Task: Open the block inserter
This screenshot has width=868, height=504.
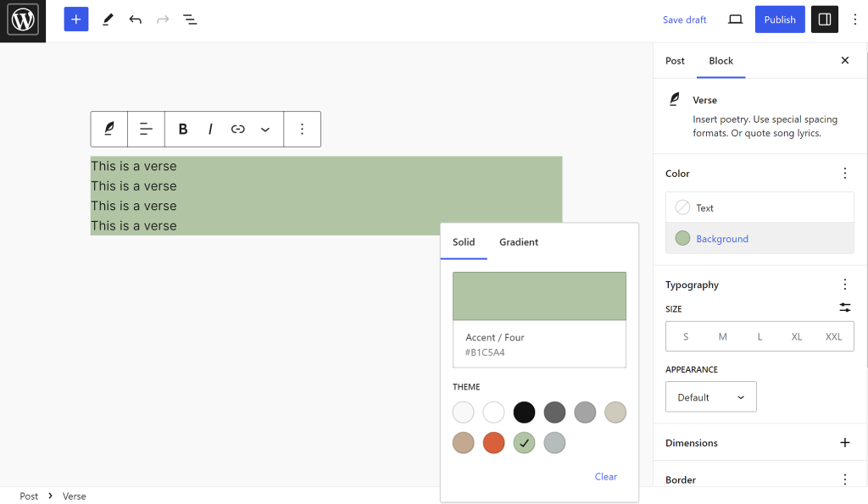Action: pyautogui.click(x=75, y=19)
